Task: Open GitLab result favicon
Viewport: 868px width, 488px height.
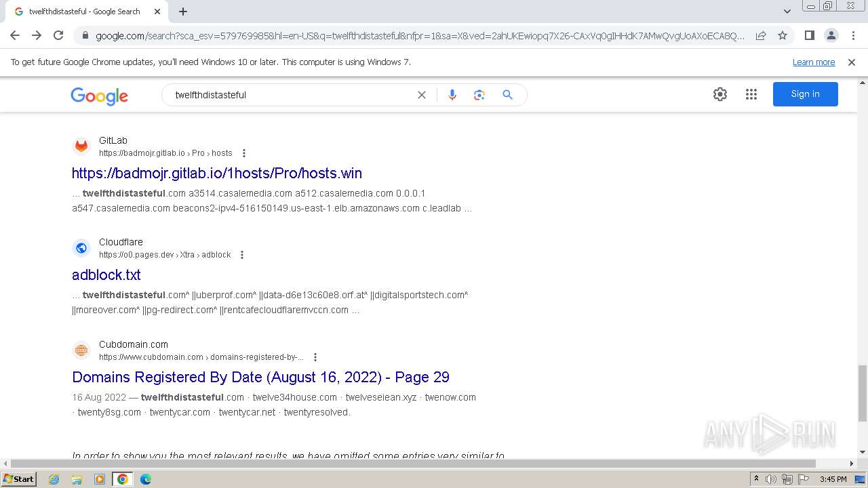Action: coord(81,146)
